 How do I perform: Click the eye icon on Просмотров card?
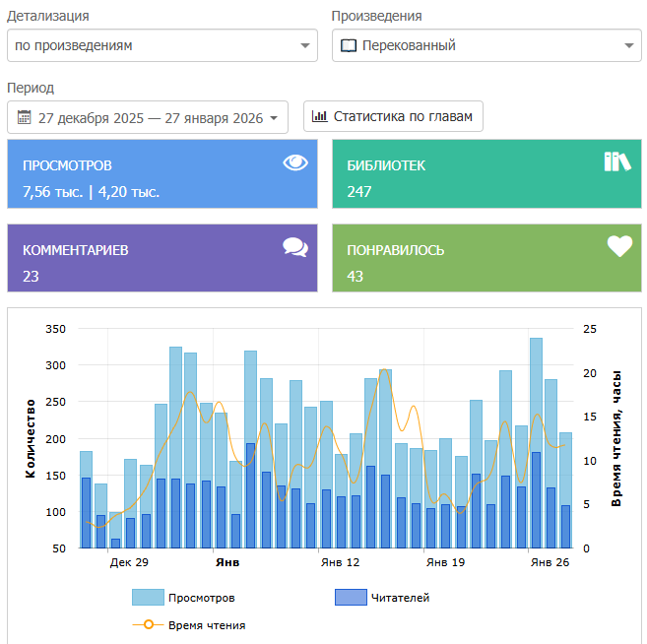point(295,162)
